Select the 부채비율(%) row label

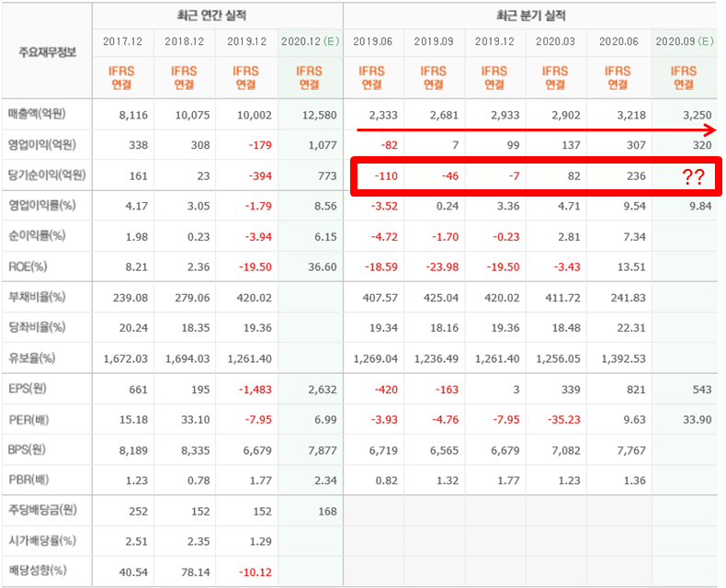click(x=37, y=297)
